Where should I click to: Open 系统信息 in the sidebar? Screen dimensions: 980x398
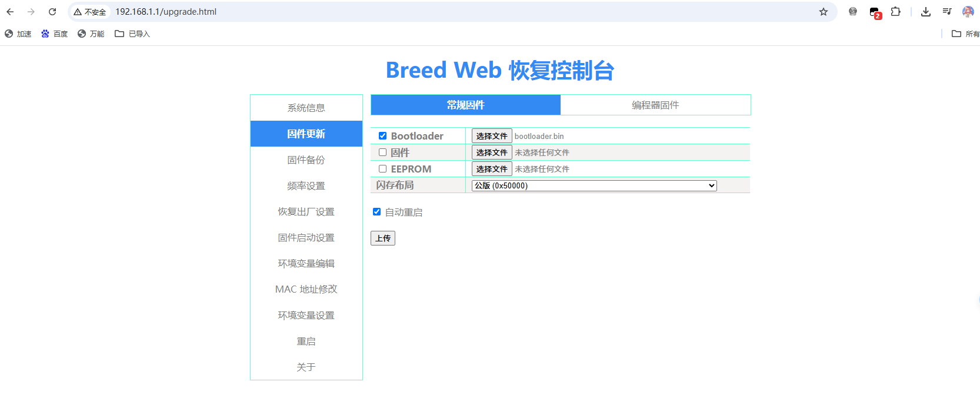pyautogui.click(x=306, y=108)
